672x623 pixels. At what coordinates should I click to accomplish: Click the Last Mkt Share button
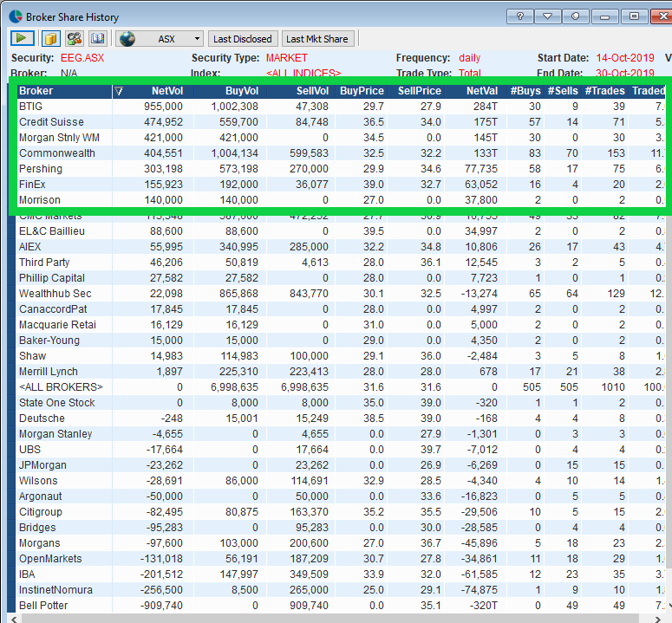tap(317, 39)
